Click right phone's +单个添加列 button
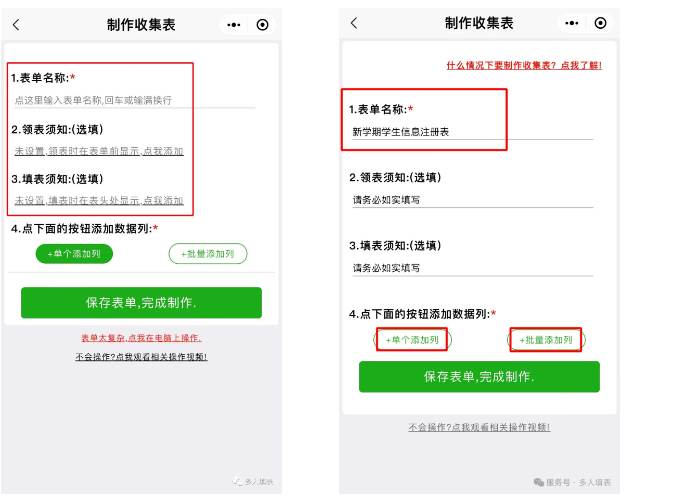 pos(412,340)
